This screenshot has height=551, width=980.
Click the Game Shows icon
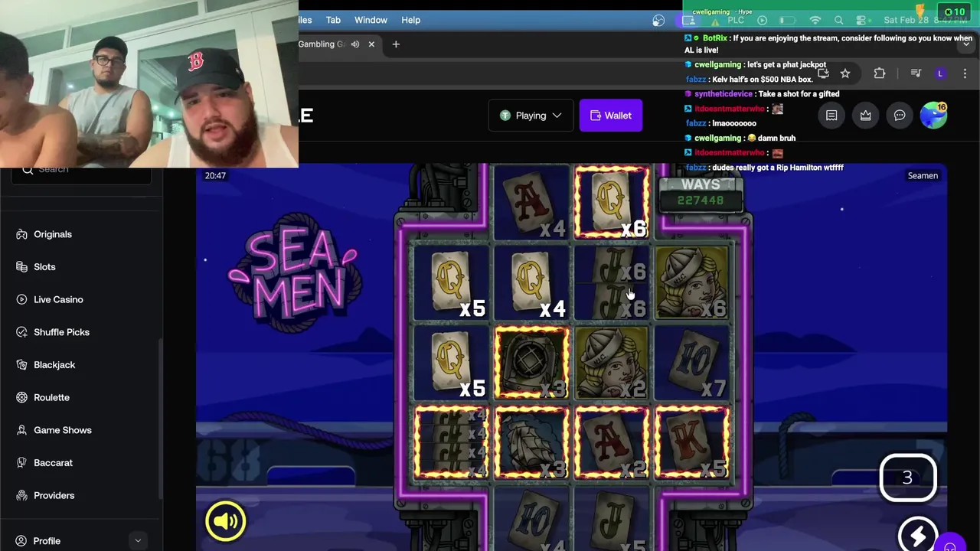click(x=21, y=430)
